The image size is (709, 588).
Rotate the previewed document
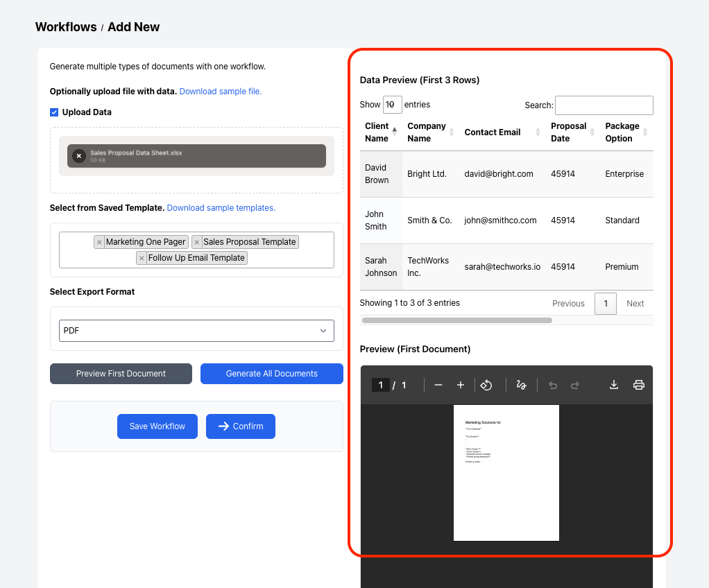coord(486,385)
